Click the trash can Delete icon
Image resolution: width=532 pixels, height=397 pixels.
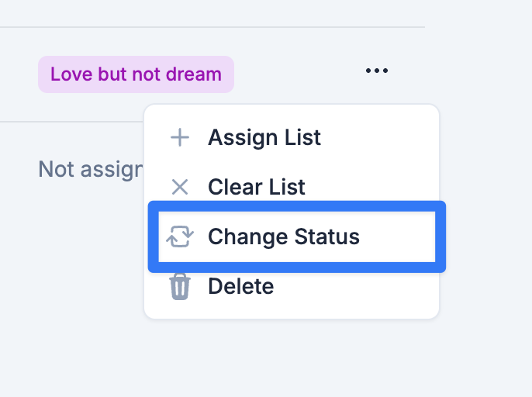click(x=180, y=287)
